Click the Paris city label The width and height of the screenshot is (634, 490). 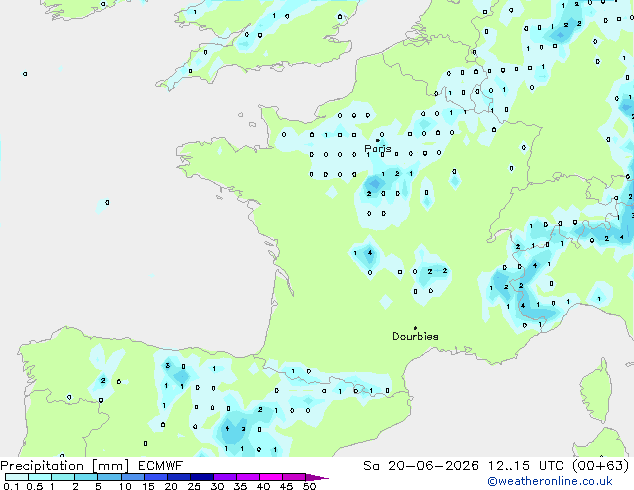[378, 148]
